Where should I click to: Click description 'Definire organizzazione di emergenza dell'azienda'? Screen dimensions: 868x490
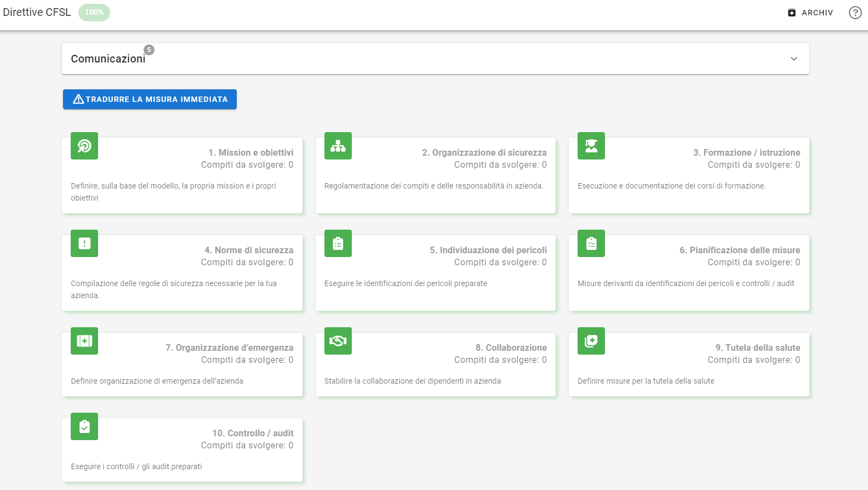coord(157,381)
